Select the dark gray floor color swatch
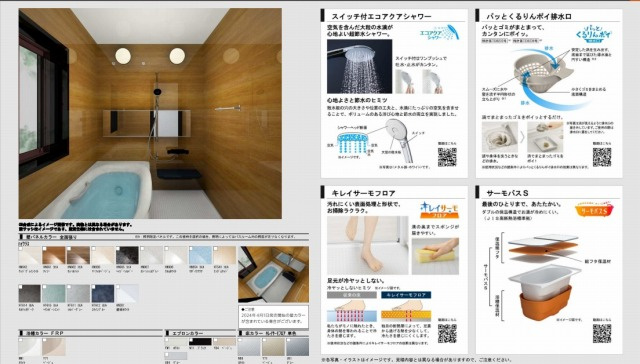Image resolution: width=640 pixels, height=364 pixels. coord(297,347)
